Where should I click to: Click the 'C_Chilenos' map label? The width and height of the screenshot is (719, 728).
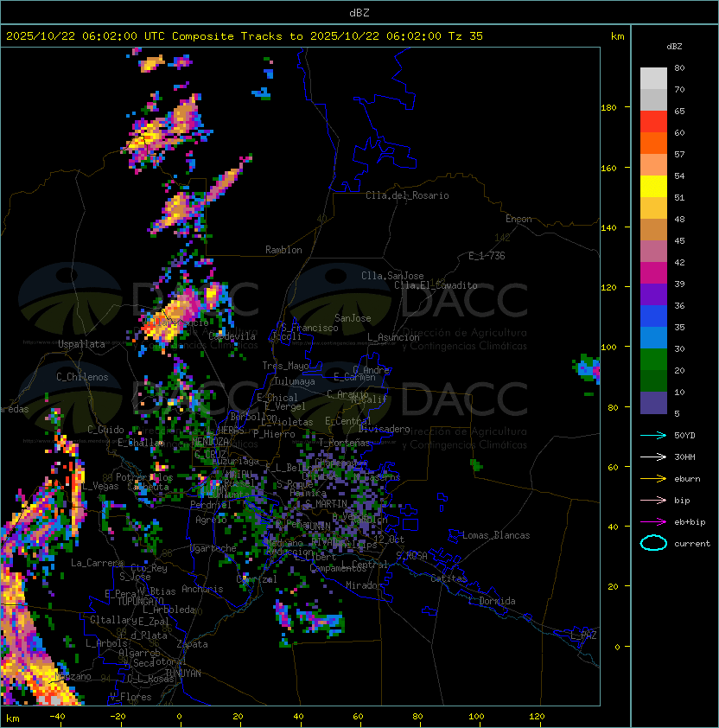coord(82,377)
